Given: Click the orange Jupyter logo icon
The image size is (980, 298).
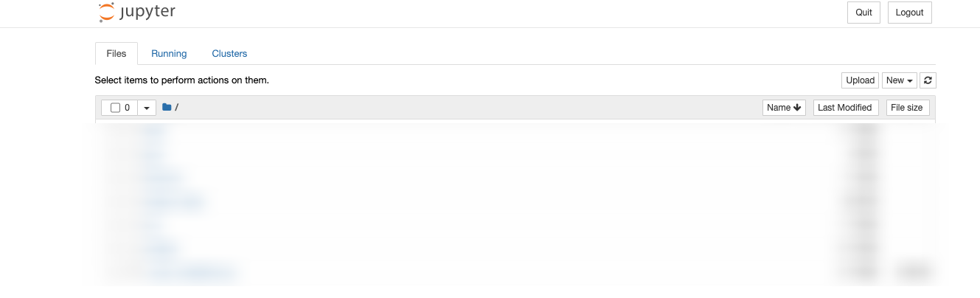Looking at the screenshot, I should [x=106, y=13].
